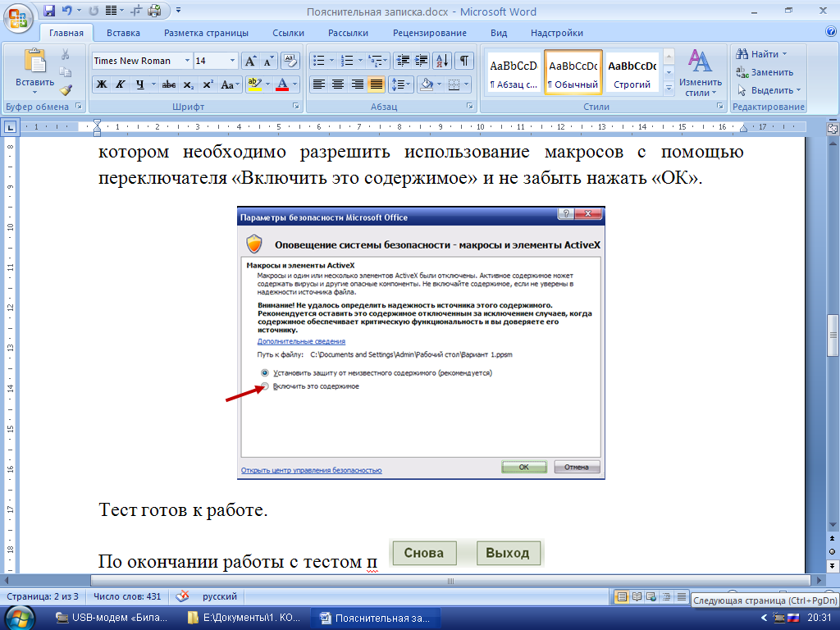Viewport: 840px width, 630px height.
Task: Switch to the E:\Документы taskbar window
Action: [244, 618]
